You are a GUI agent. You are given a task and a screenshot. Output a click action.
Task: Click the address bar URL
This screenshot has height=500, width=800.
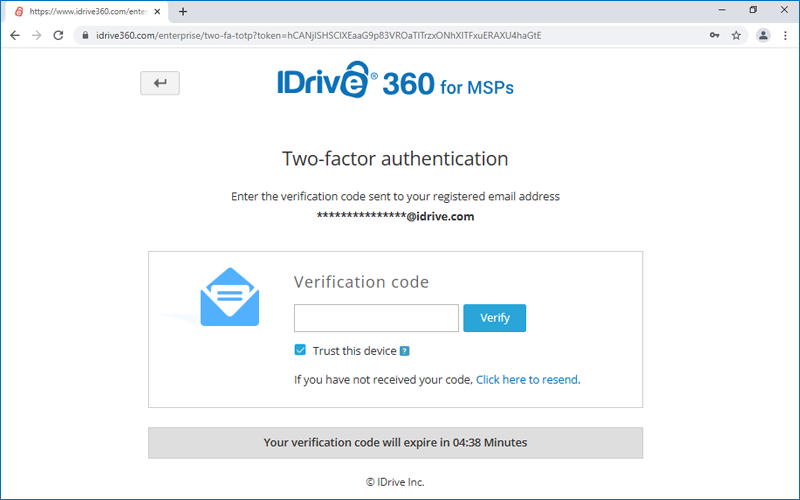pos(318,35)
